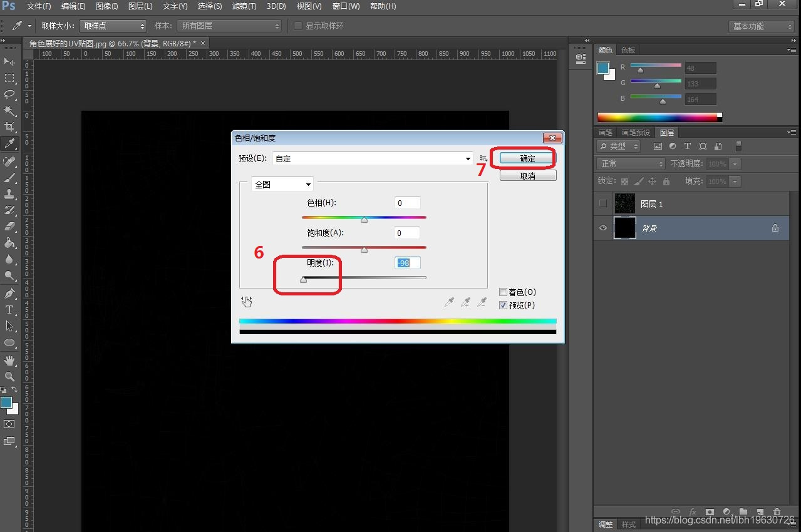Open the 预设 preset dropdown
801x532 pixels.
tap(373, 159)
